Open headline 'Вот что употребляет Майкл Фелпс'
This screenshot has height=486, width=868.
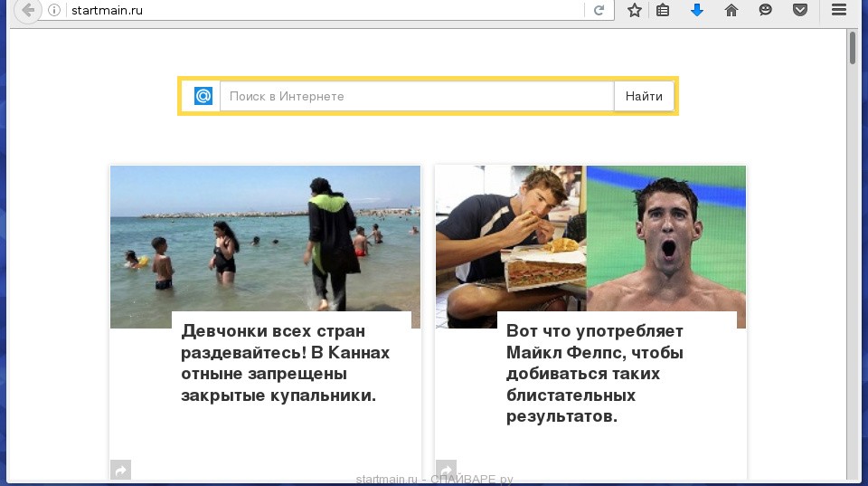pos(595,374)
